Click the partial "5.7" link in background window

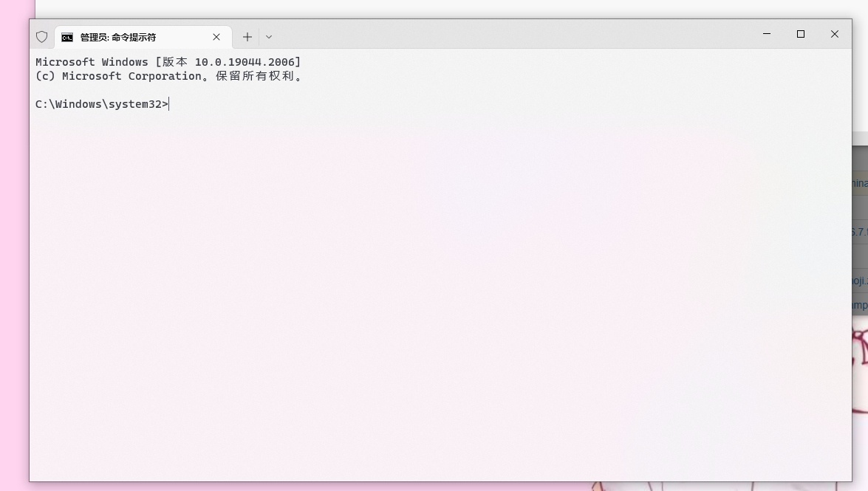[860, 232]
